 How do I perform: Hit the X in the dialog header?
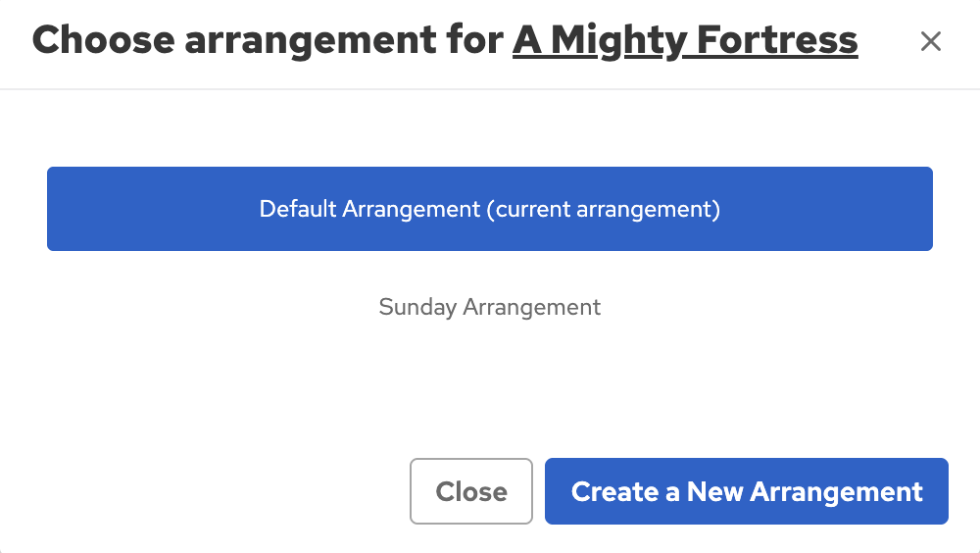coord(930,41)
